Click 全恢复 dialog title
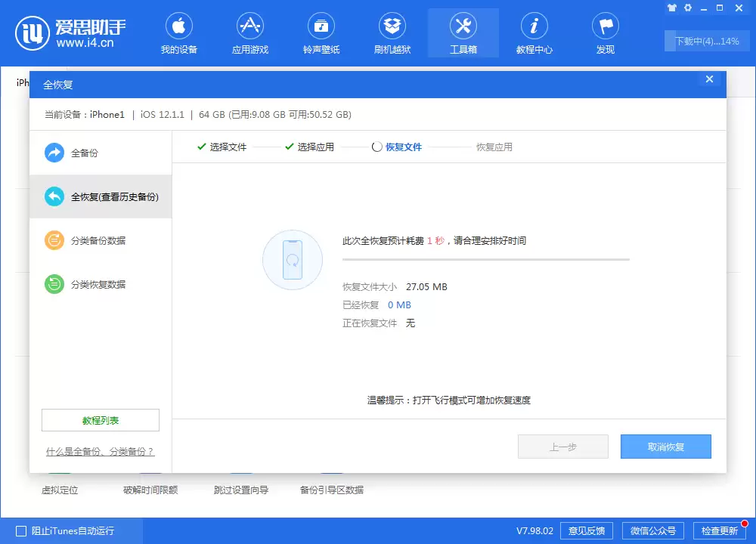This screenshot has width=756, height=544. tap(58, 85)
